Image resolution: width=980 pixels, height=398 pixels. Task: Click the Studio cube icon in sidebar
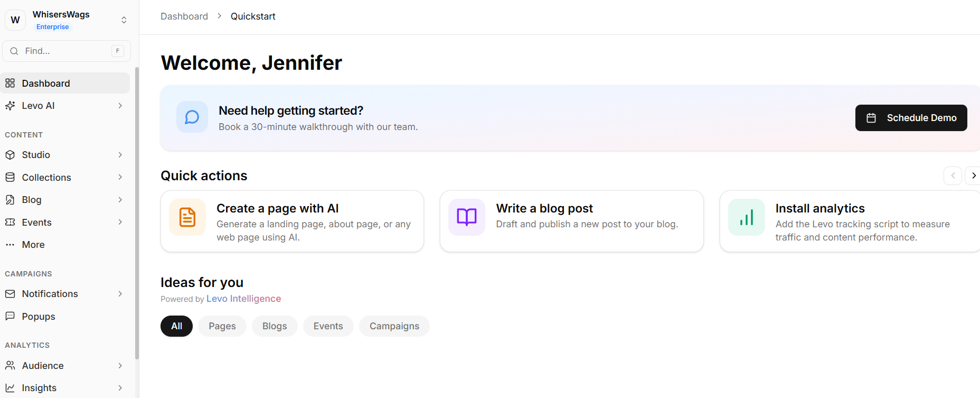[10, 155]
